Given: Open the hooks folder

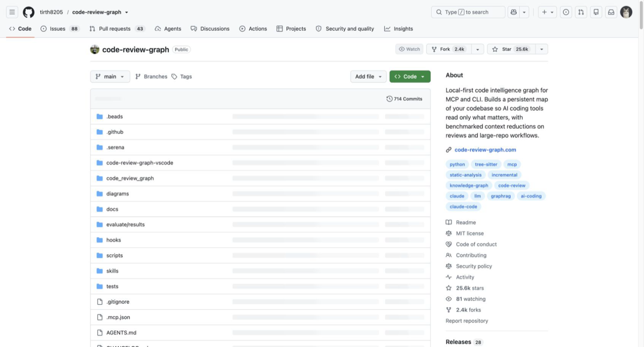Looking at the screenshot, I should [114, 240].
